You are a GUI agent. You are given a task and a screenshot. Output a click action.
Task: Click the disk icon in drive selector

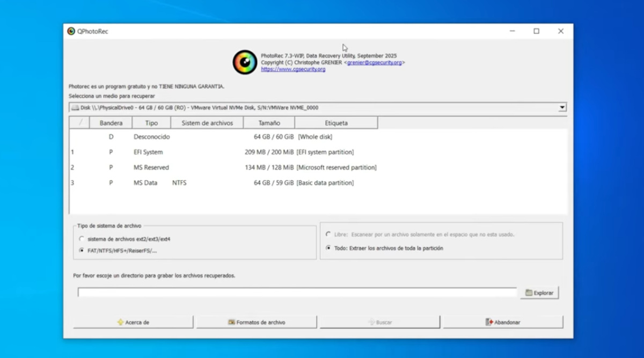[75, 108]
